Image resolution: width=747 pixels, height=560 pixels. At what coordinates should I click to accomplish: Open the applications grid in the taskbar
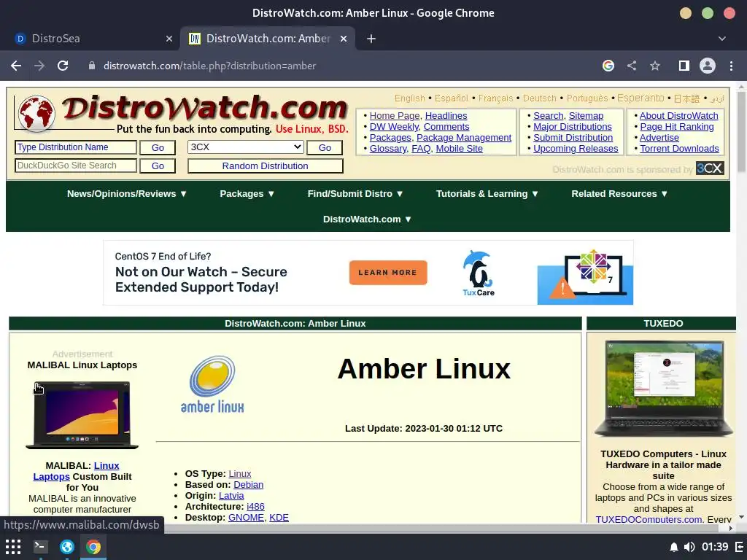pos(13,547)
